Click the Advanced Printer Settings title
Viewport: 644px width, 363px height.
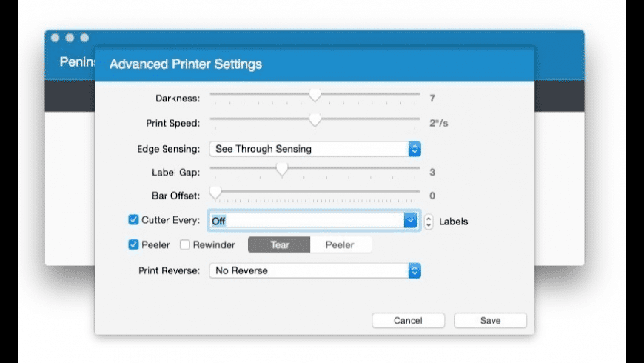pos(185,64)
